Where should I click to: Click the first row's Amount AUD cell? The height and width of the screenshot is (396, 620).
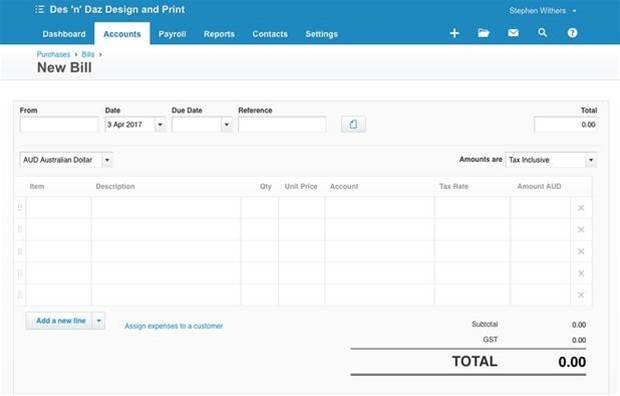coord(541,208)
